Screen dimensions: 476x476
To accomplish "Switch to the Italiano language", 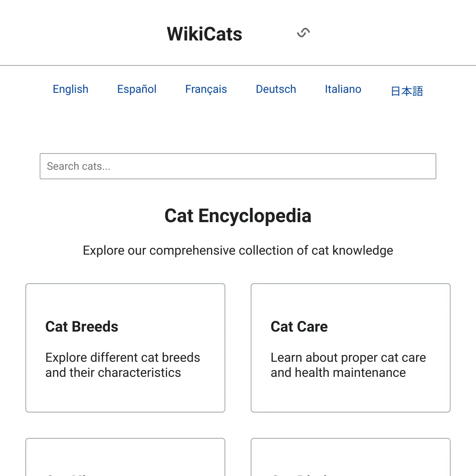I will (343, 89).
